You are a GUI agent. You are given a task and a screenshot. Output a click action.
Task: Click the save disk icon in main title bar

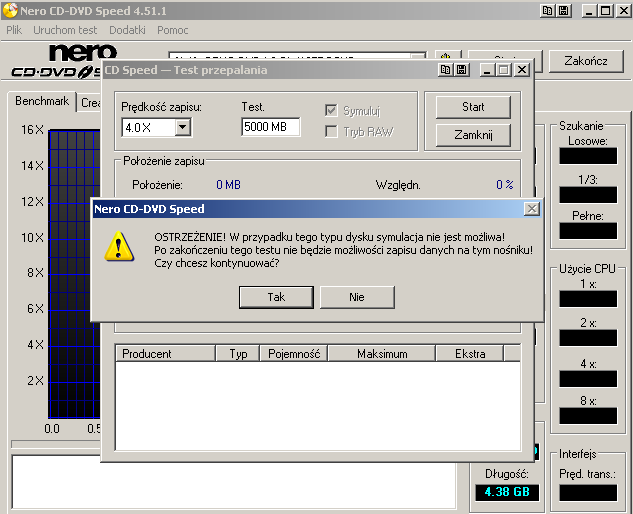564,11
